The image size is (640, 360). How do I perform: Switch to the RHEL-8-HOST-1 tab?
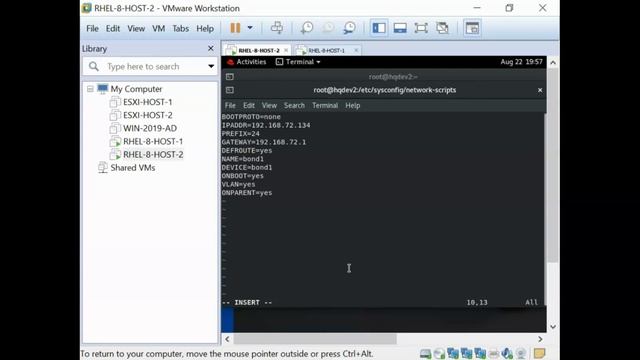pyautogui.click(x=326, y=50)
